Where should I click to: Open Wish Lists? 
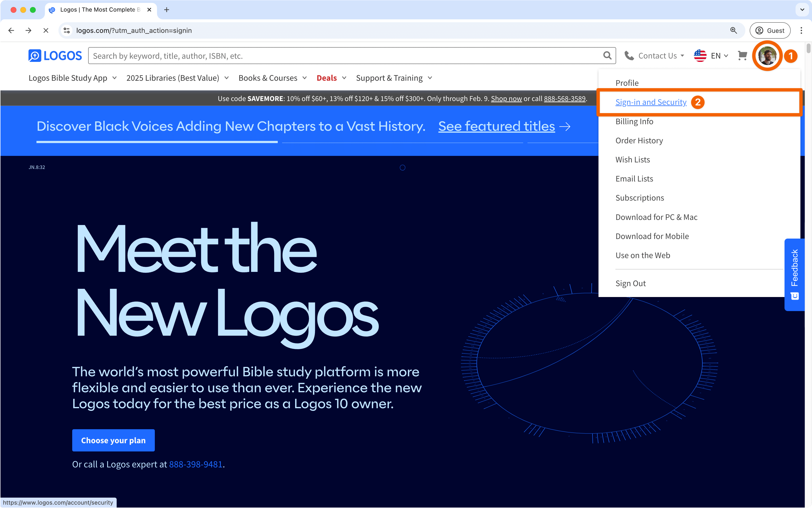632,160
